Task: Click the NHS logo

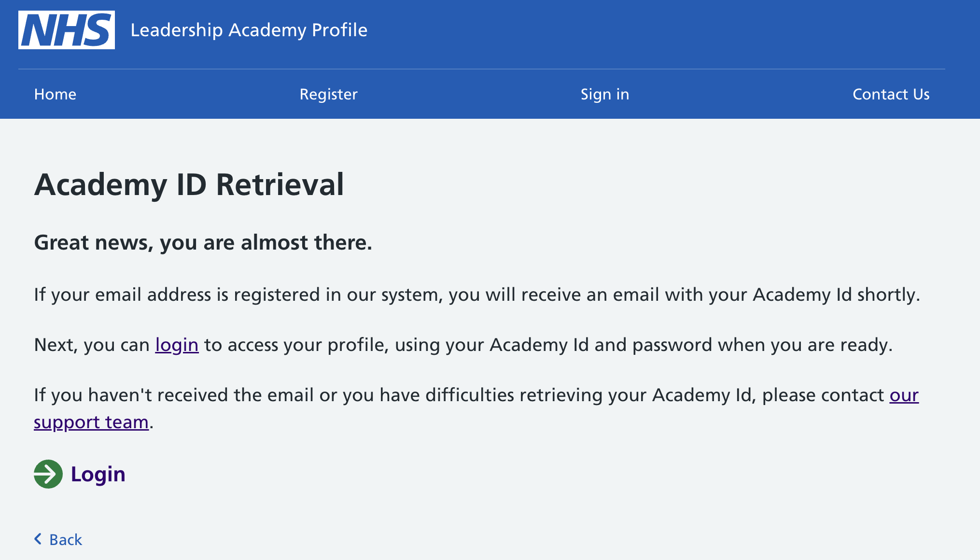Action: click(x=67, y=30)
